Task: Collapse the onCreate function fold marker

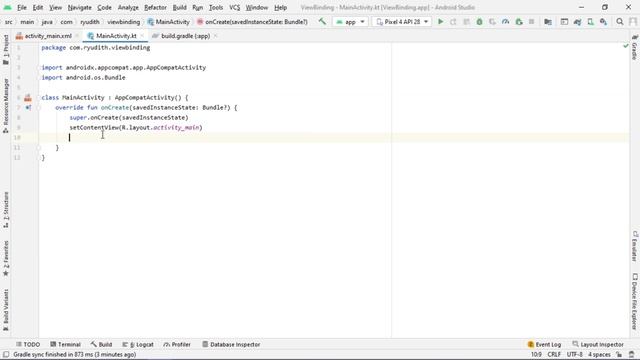Action: (x=39, y=108)
